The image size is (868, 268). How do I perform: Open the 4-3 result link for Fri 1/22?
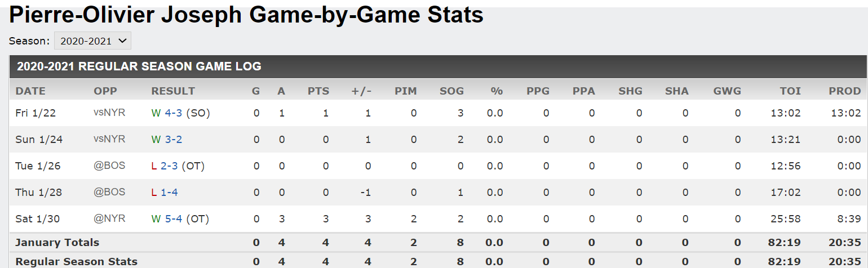coord(174,113)
